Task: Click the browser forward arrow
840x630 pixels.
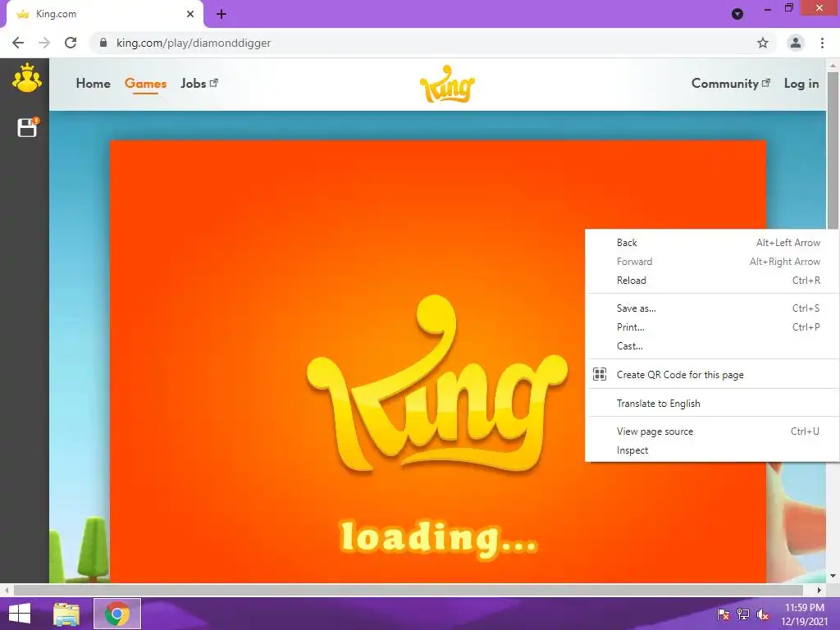Action: pos(44,43)
